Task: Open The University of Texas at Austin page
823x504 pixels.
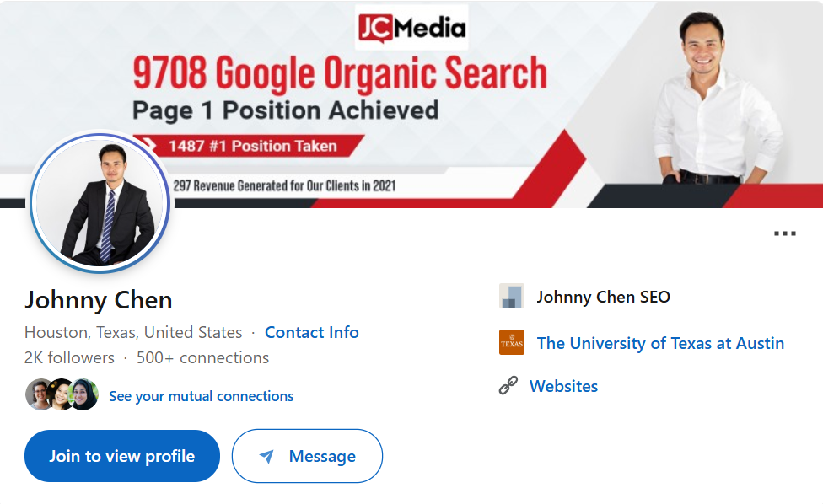Action: point(660,343)
